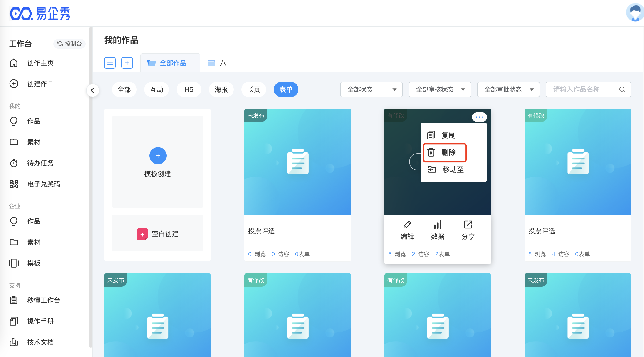Screen dimensions: 644x357
Task: Open 创作主页 from the sidebar
Action: [x=40, y=63]
